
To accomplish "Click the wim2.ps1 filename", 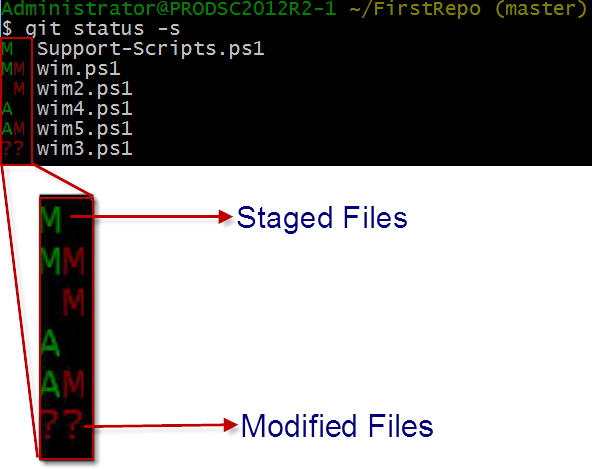I will point(84,89).
